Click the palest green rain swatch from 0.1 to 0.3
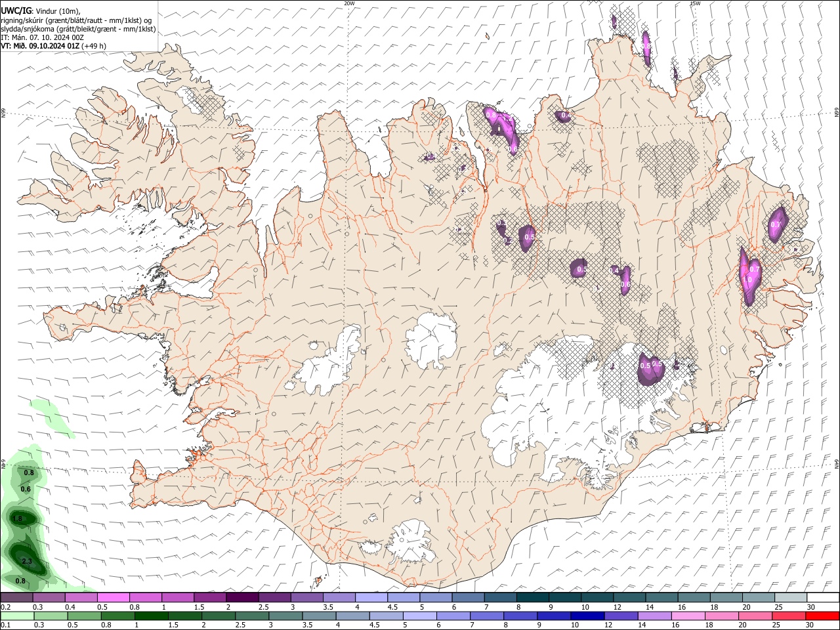This screenshot has width=840, height=630. tap(18, 616)
